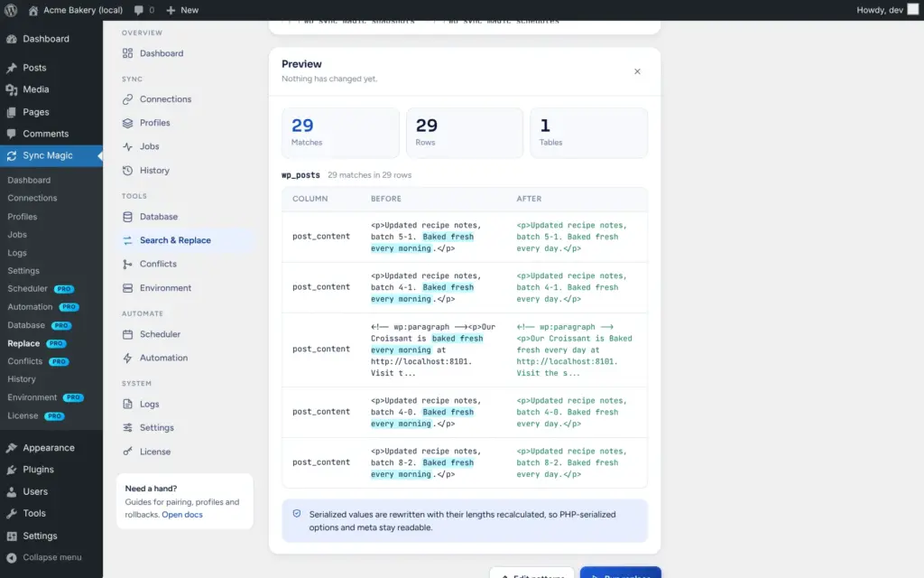Click the gauge icon beside WordPress Dashboard
Viewport: 924px width, 578px height.
(11, 39)
